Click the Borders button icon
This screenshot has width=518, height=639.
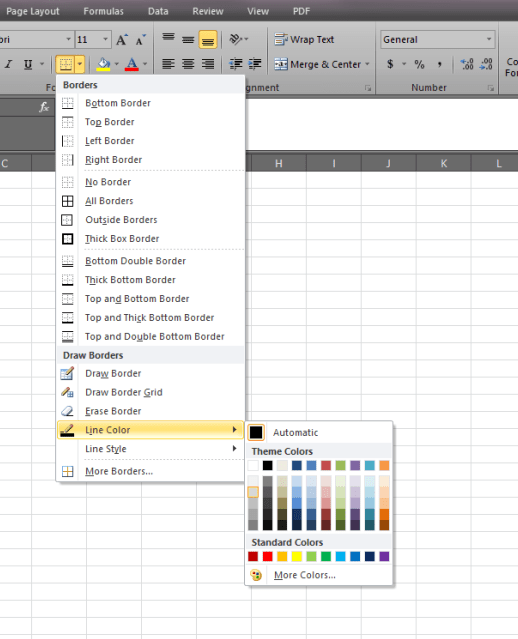pos(66,64)
